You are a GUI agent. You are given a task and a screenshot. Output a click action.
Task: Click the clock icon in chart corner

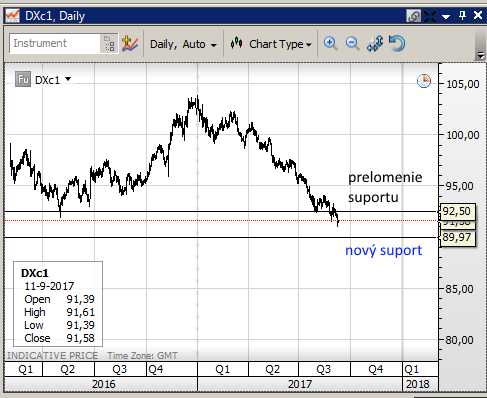tap(424, 81)
